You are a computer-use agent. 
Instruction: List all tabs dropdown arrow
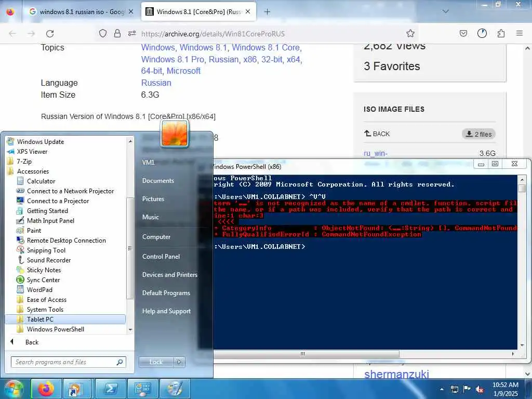(x=446, y=11)
